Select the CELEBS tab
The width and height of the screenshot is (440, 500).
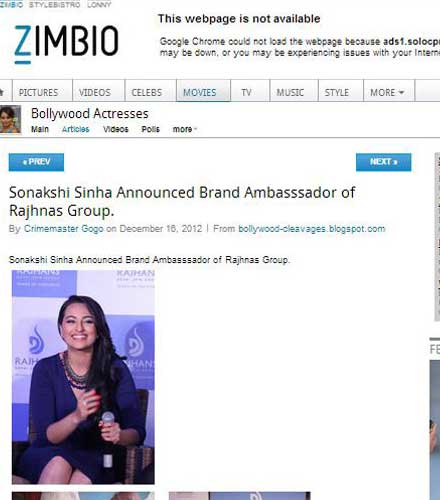[x=147, y=92]
